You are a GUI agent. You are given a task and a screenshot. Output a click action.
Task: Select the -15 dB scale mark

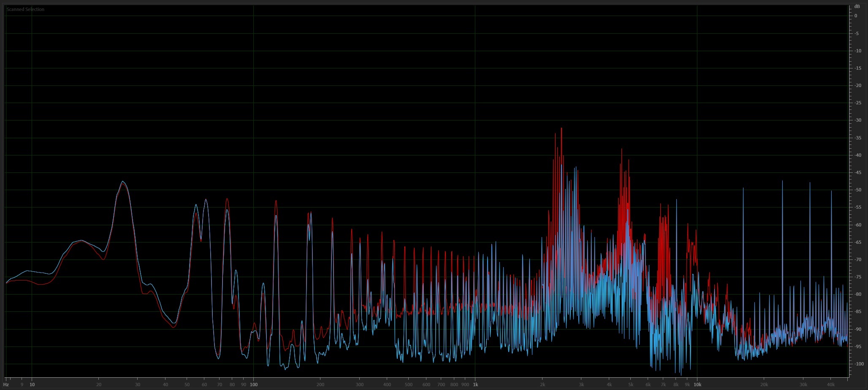(x=858, y=68)
